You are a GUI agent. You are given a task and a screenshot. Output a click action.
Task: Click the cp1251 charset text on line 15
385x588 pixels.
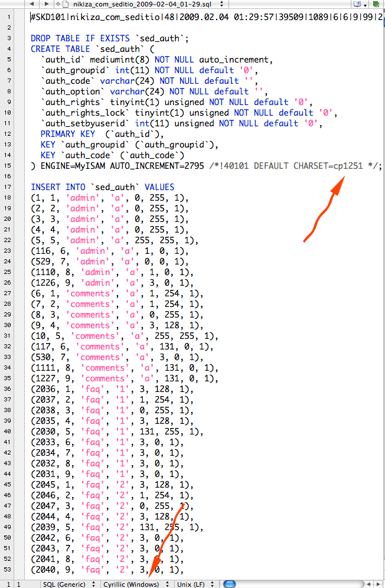347,166
